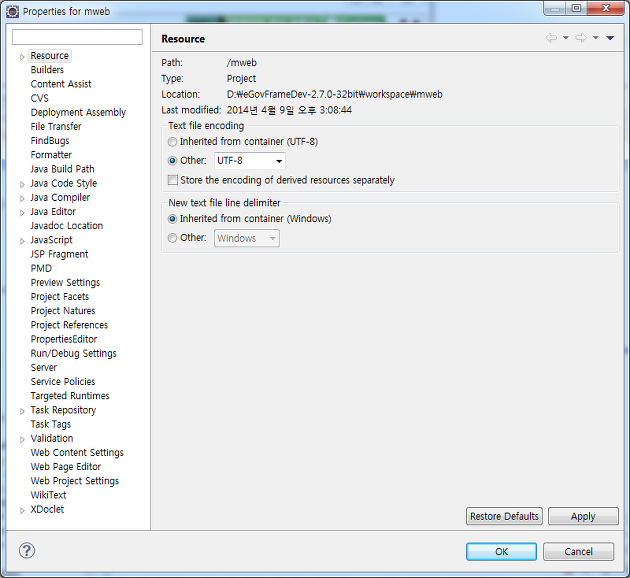Select Project References item

click(x=69, y=325)
